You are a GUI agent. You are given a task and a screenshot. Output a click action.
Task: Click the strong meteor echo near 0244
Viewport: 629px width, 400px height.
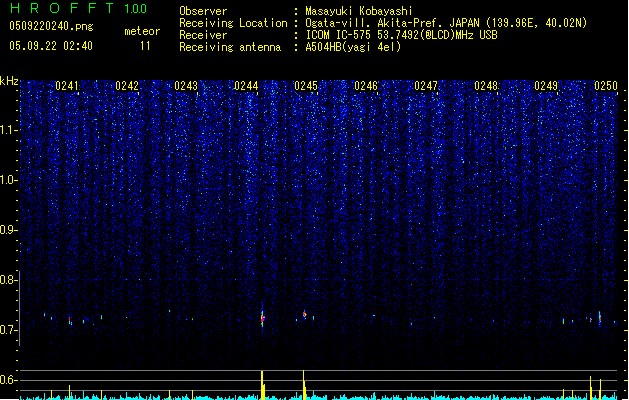(x=262, y=319)
